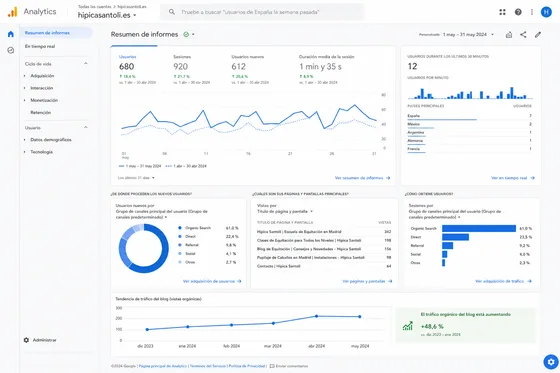
Task: Open the export report icon
Action: coord(509,35)
